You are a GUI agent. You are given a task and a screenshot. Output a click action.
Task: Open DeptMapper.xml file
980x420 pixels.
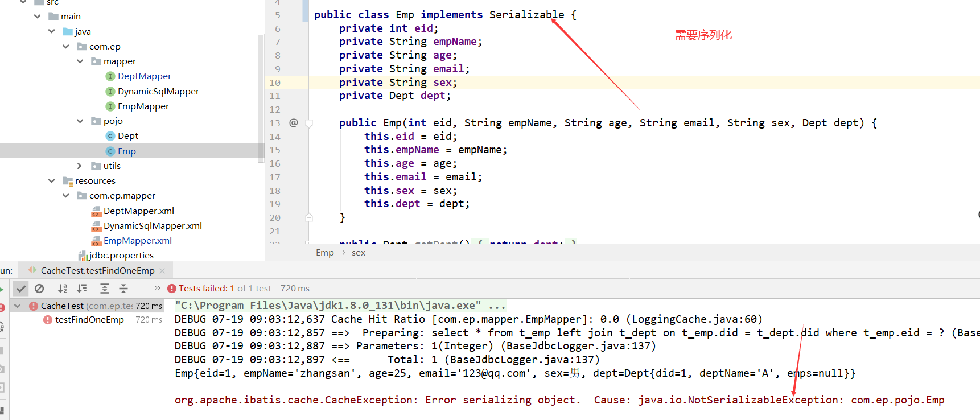click(139, 211)
